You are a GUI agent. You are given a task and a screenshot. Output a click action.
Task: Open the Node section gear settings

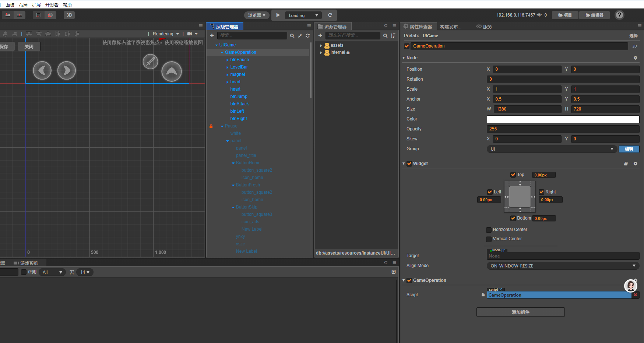coord(635,58)
